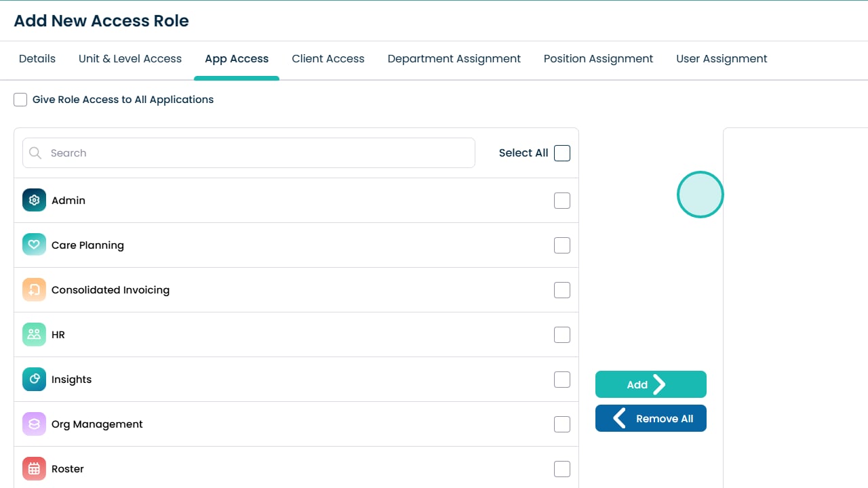Enable Give Role Access to All Applications
Viewport: 868px width, 488px height.
click(x=20, y=100)
